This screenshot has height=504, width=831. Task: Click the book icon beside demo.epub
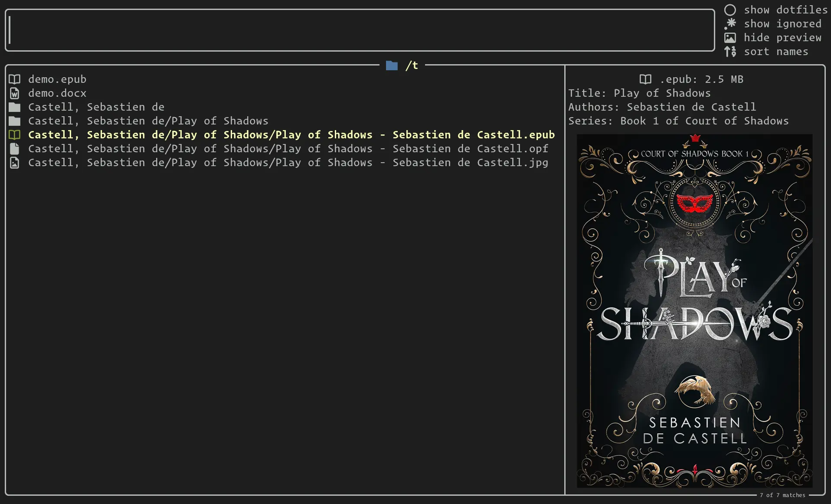(x=15, y=79)
